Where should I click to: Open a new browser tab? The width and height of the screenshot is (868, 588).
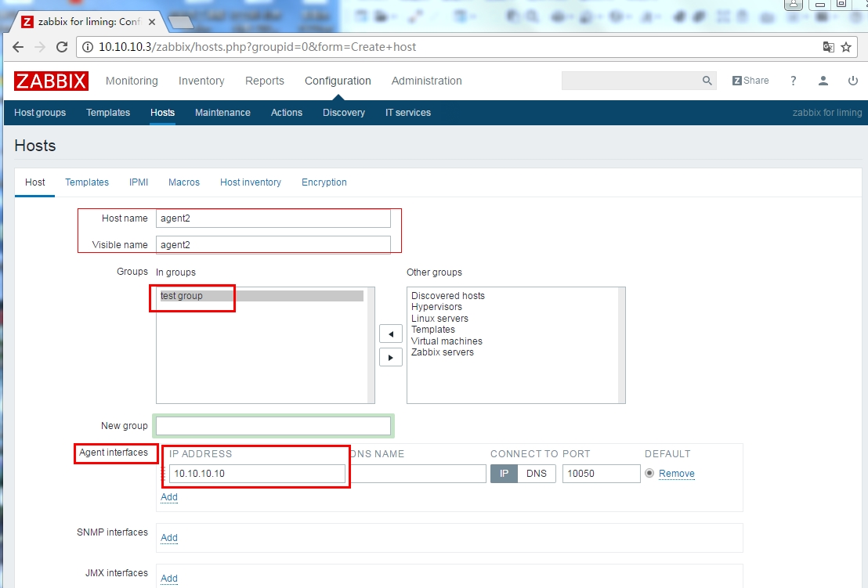[180, 22]
